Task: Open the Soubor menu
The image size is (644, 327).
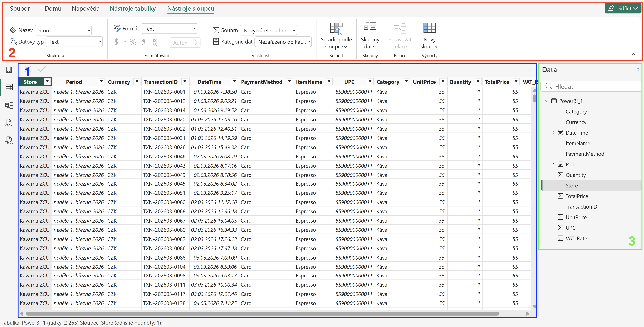Action: pos(20,9)
